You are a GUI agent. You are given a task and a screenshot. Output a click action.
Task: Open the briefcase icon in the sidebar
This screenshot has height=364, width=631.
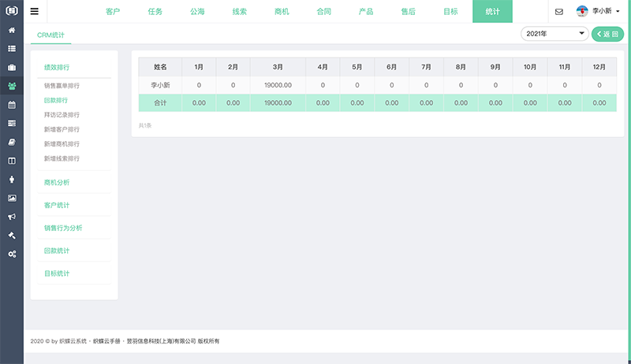(12, 67)
